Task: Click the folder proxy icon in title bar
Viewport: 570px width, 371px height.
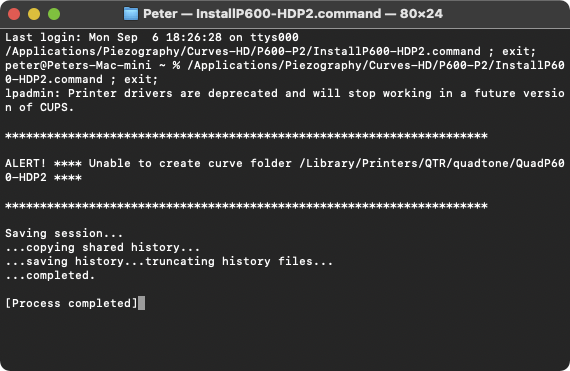Action: point(131,14)
